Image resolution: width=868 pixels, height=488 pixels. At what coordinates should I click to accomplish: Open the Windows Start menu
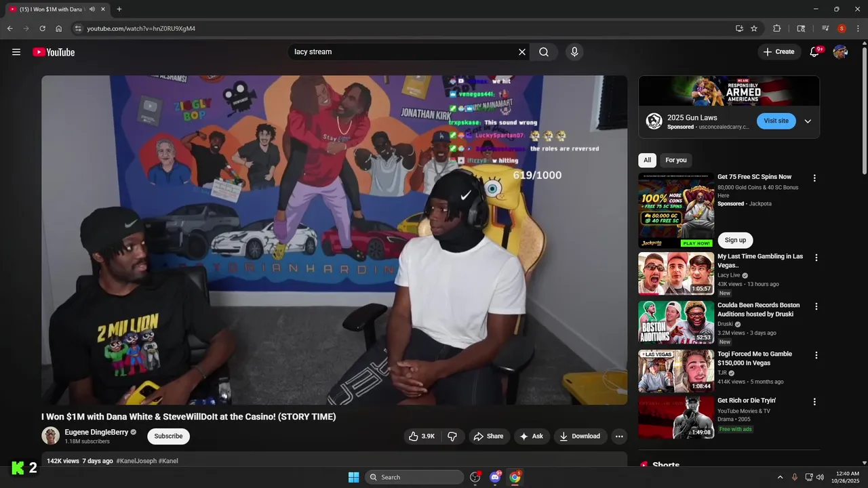point(353,477)
